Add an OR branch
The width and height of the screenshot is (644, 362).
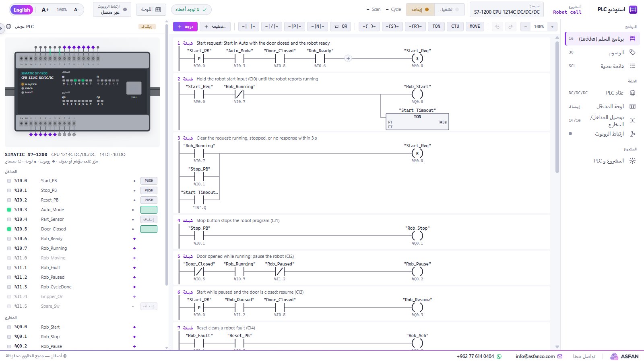coord(341,27)
